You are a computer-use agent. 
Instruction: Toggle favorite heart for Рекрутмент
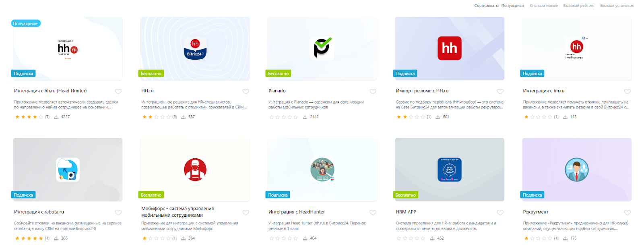(x=627, y=212)
